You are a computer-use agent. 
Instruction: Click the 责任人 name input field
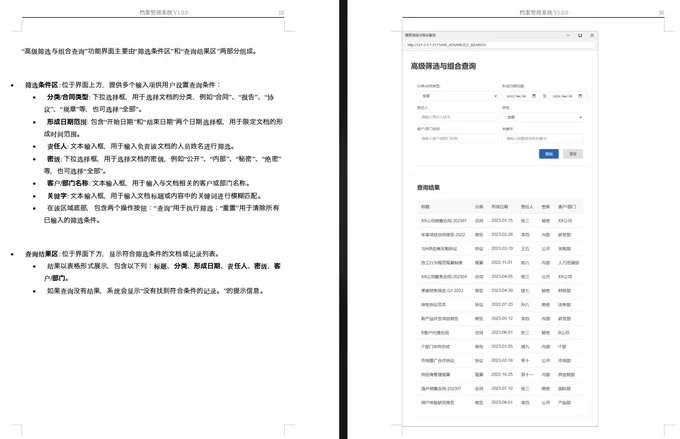pyautogui.click(x=458, y=117)
